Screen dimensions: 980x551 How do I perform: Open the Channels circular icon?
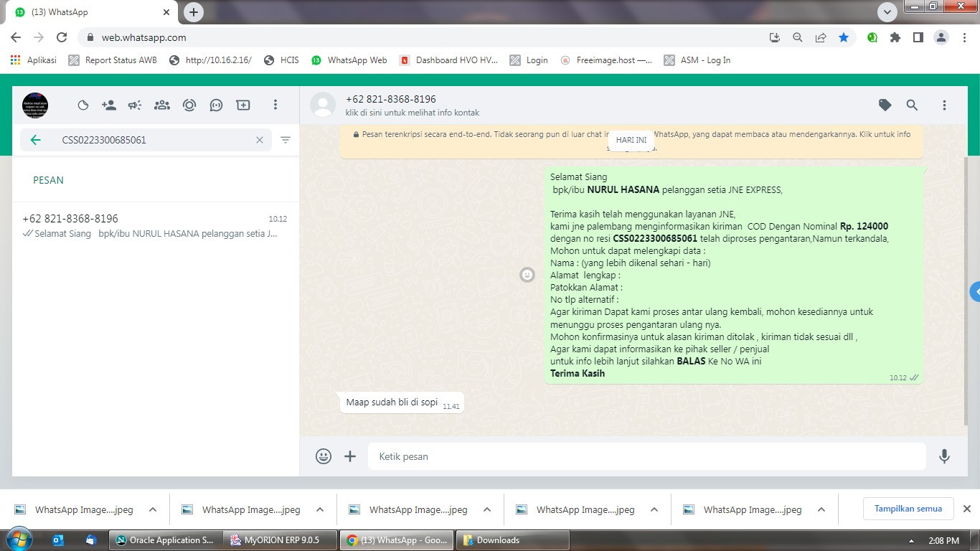189,105
